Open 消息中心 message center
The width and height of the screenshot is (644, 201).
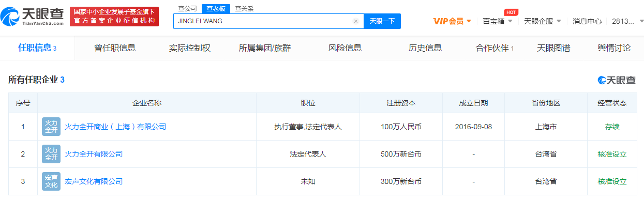587,21
